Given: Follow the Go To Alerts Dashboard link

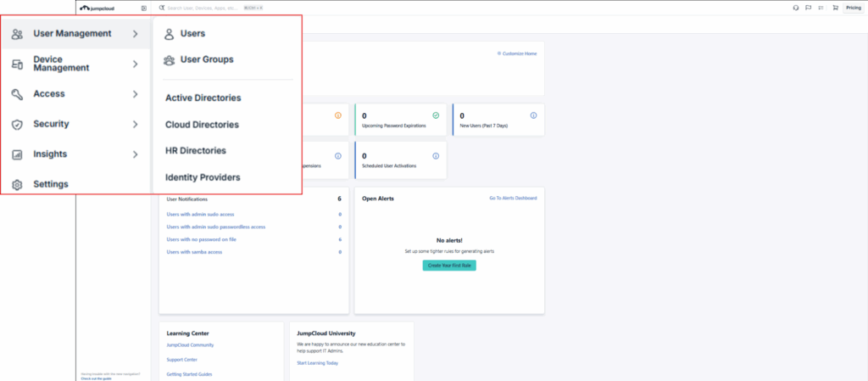Looking at the screenshot, I should pos(512,199).
